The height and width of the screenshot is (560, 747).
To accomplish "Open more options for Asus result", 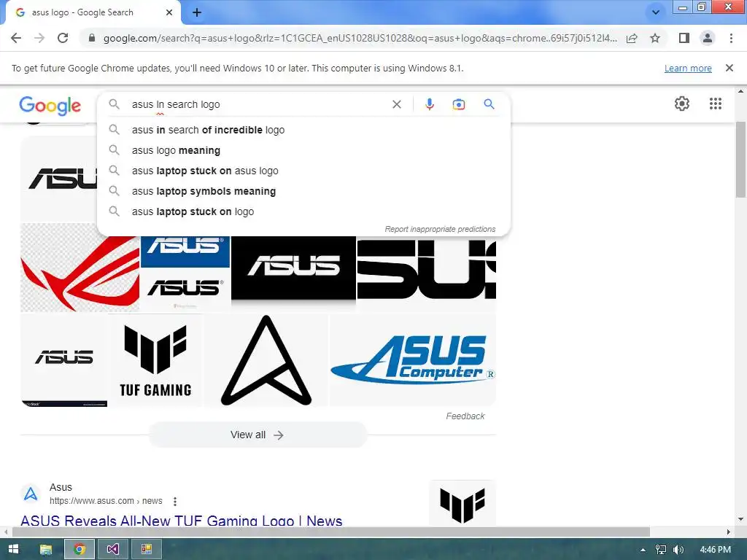I will tap(175, 502).
